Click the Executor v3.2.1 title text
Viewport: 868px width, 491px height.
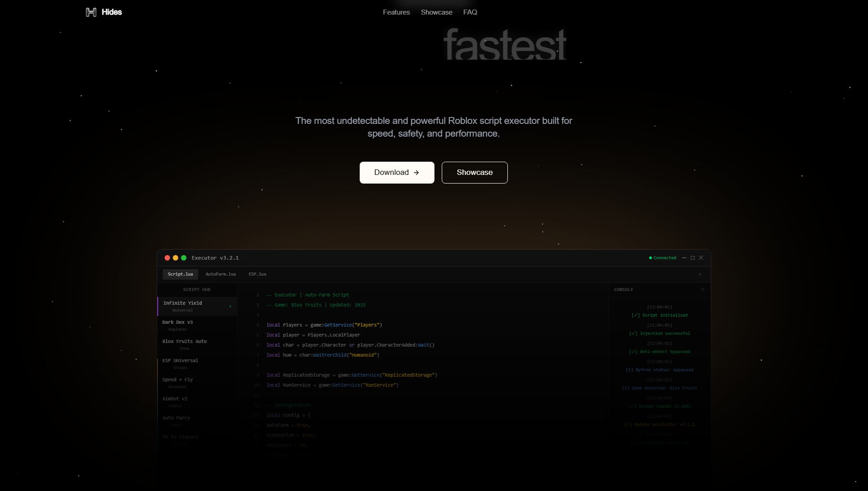(x=215, y=258)
